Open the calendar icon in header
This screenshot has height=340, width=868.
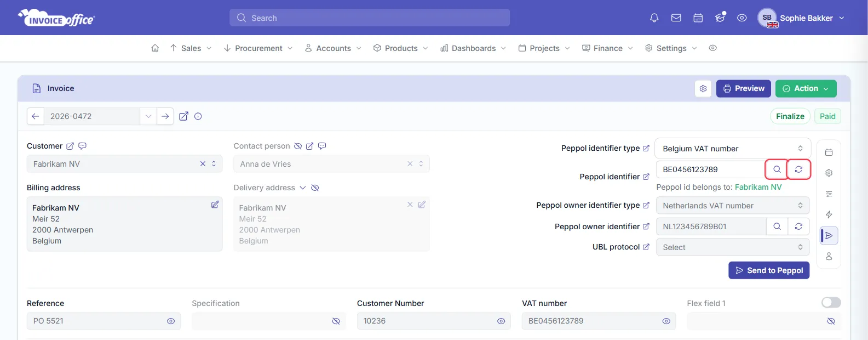pyautogui.click(x=698, y=18)
